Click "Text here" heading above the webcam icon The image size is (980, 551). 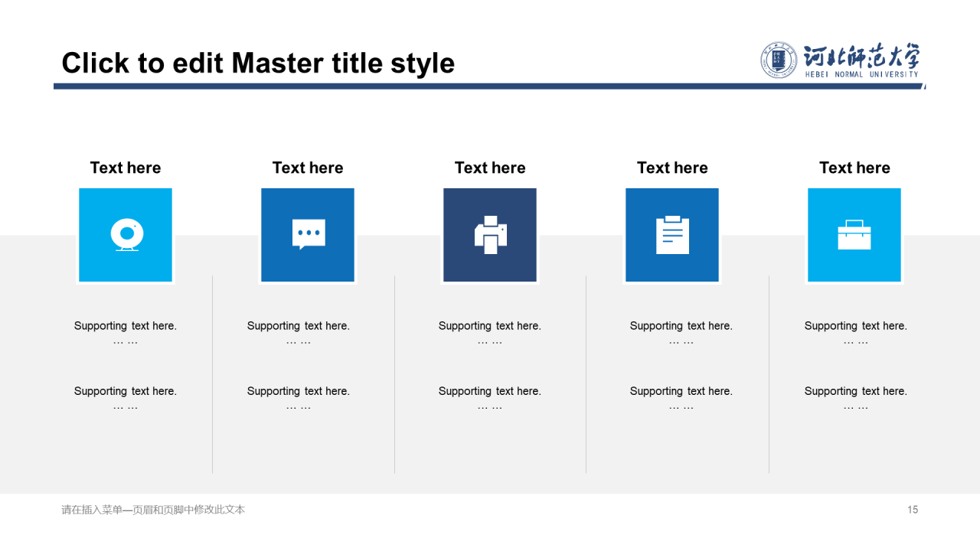pyautogui.click(x=126, y=168)
